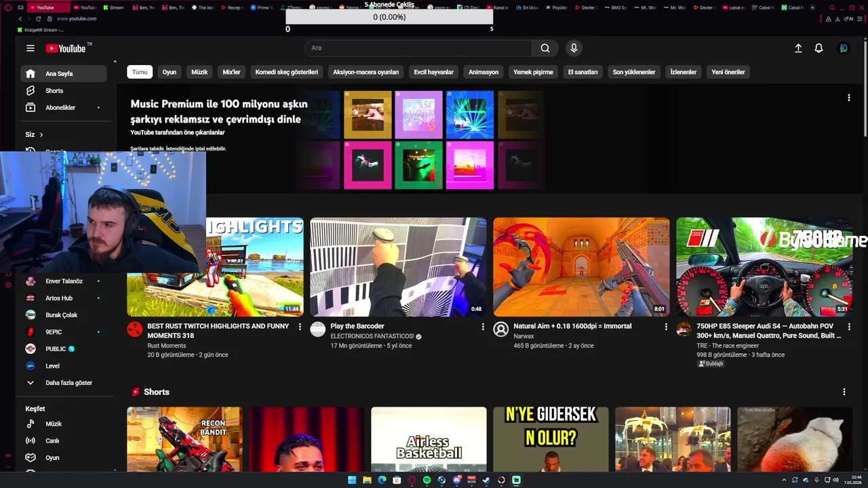The height and width of the screenshot is (488, 868).
Task: Open Canlı under Keşfet
Action: coord(64,441)
